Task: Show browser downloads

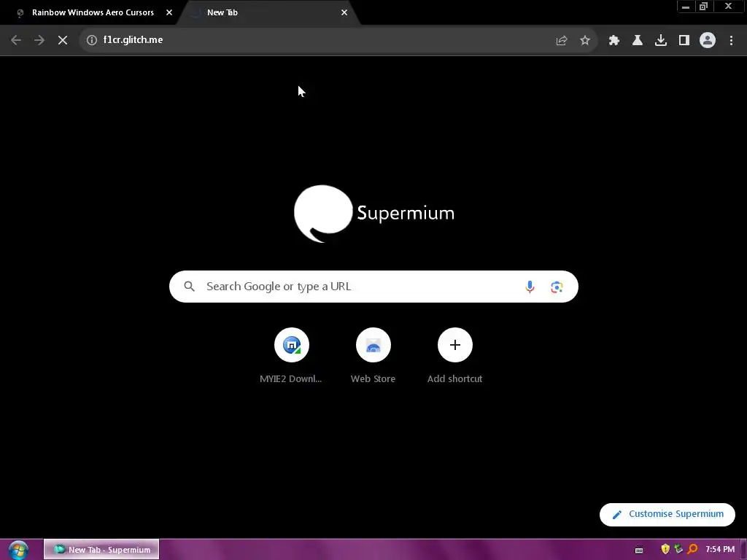Action: (x=661, y=41)
